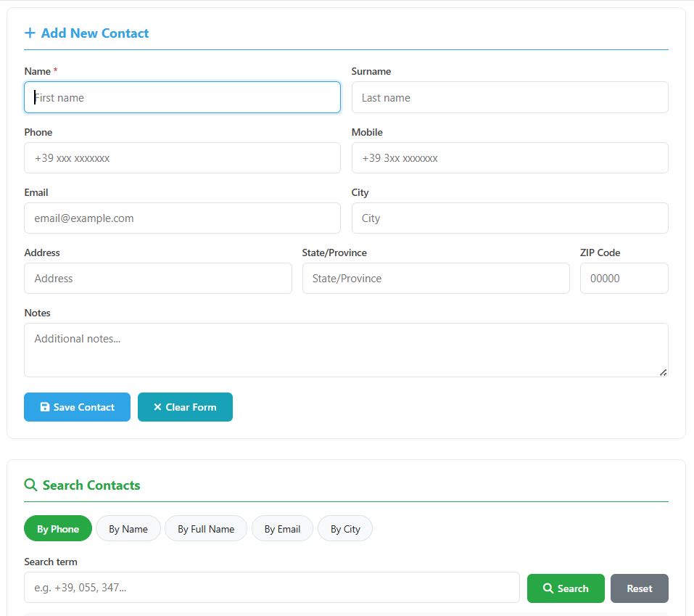The width and height of the screenshot is (694, 616).
Task: Switch search mode to By Name
Action: tap(128, 528)
